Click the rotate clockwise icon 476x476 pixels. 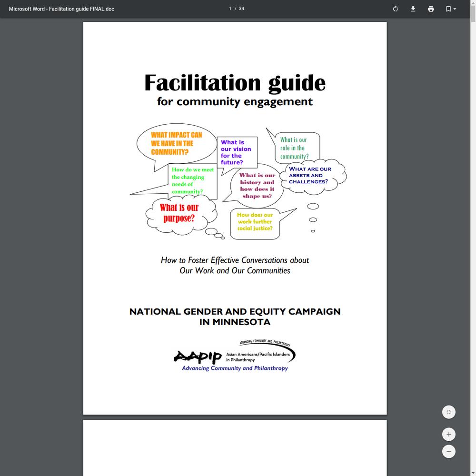395,9
